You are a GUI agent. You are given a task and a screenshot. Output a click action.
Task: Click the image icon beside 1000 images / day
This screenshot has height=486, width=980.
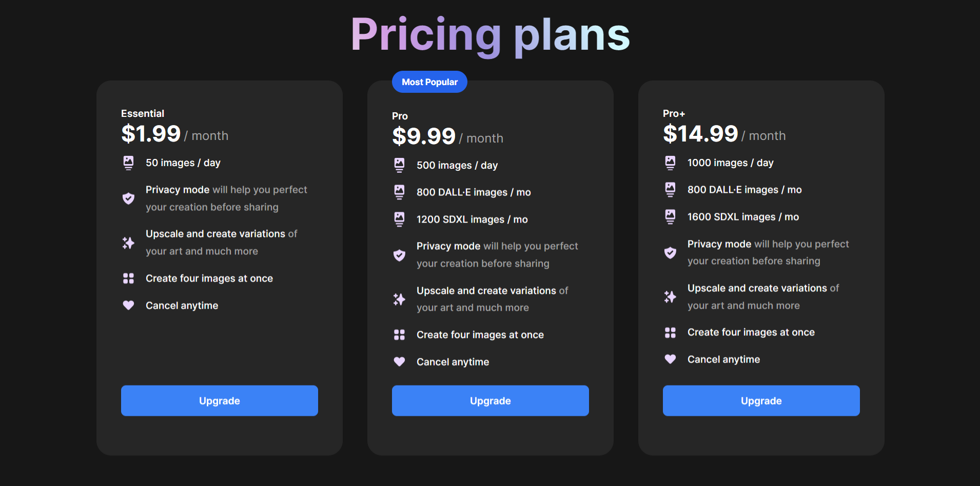(670, 163)
